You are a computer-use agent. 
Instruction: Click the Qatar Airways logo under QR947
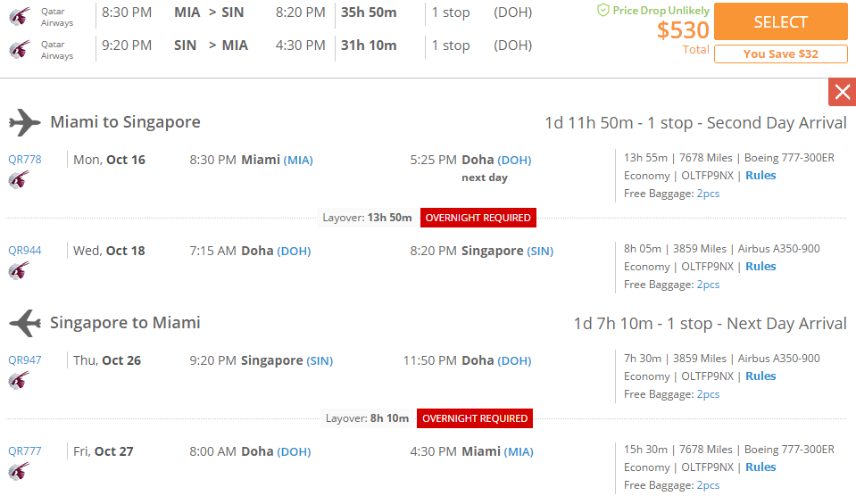[x=19, y=380]
